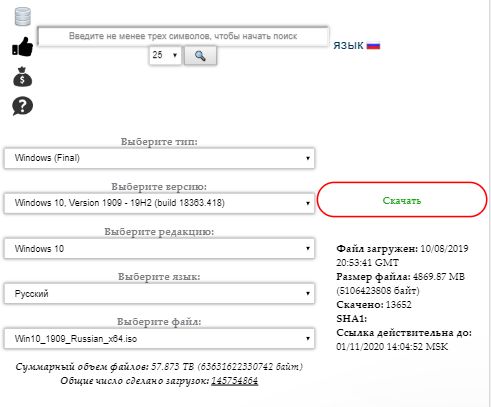
Task: Click the '20:53:41 GMT' upload time
Action: pos(367,263)
